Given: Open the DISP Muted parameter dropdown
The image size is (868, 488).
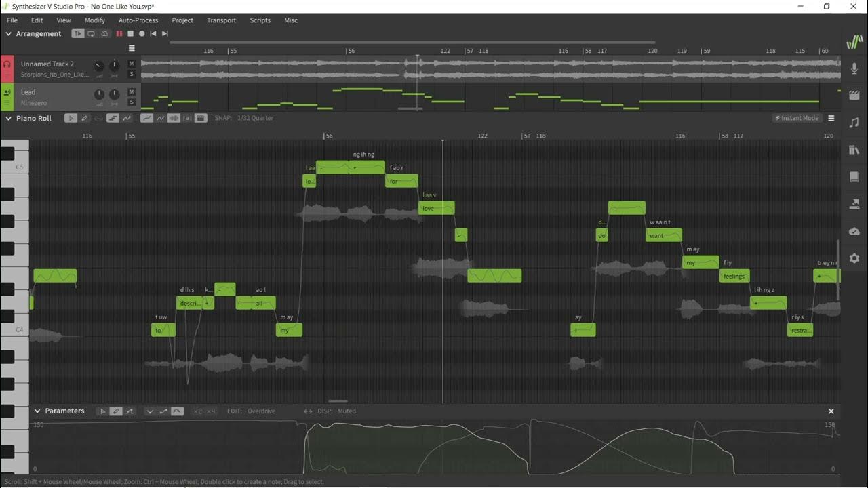Looking at the screenshot, I should click(347, 411).
